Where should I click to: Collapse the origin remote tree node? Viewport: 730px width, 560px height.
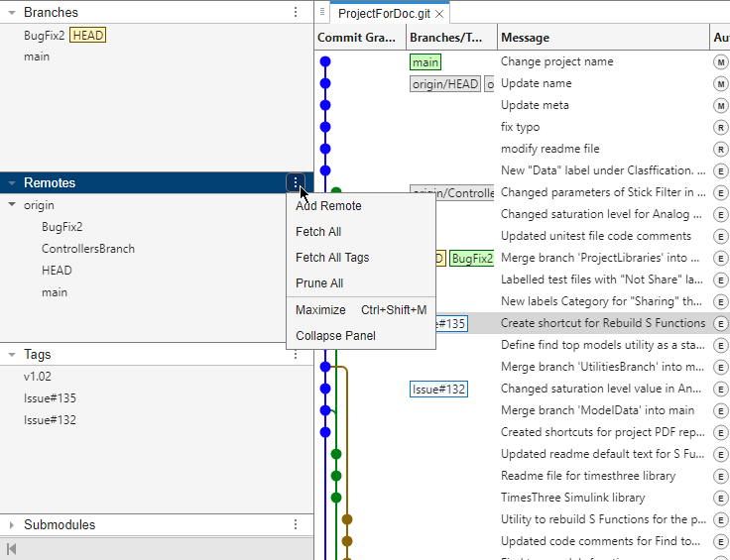pyautogui.click(x=12, y=205)
